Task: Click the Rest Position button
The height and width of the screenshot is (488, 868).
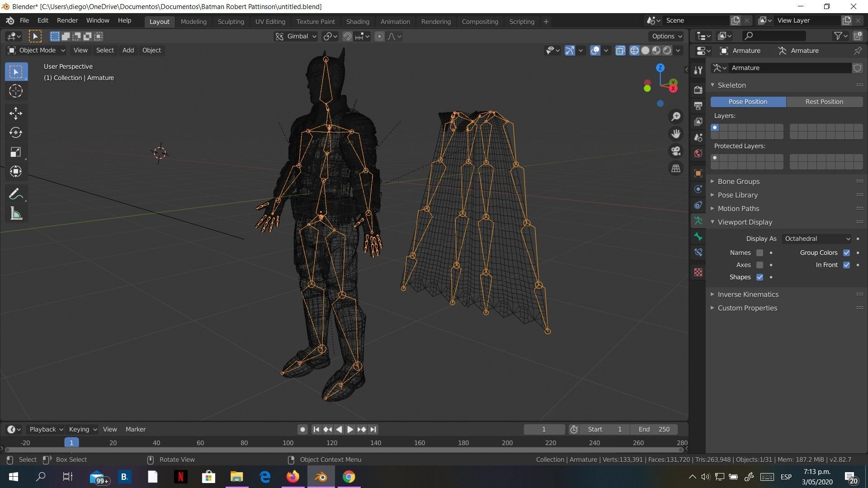Action: pos(824,102)
